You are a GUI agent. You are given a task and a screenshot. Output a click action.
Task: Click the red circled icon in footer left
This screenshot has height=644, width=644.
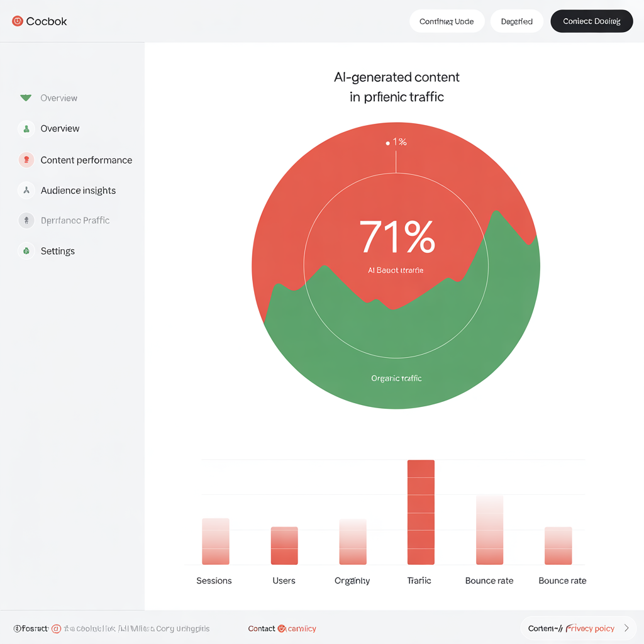click(56, 628)
